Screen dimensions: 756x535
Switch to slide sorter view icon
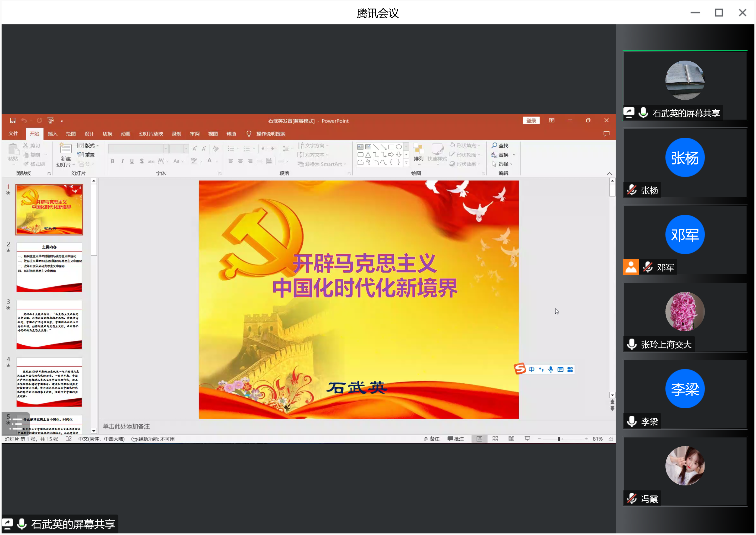495,439
